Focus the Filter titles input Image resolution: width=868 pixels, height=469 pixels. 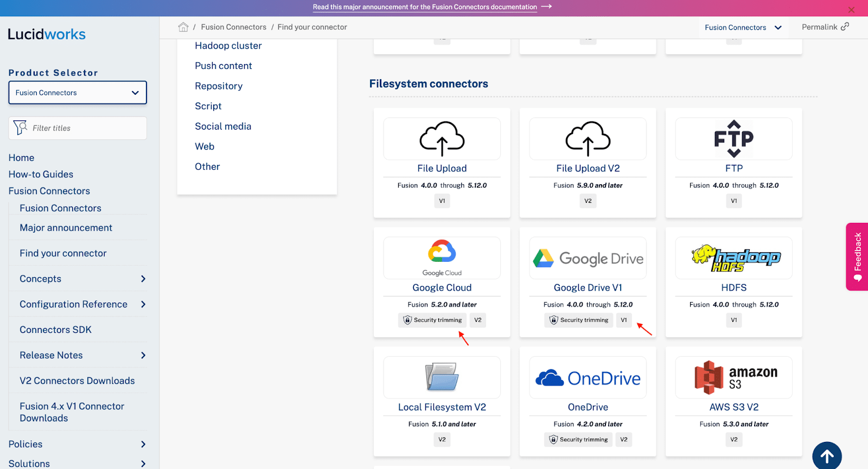78,128
